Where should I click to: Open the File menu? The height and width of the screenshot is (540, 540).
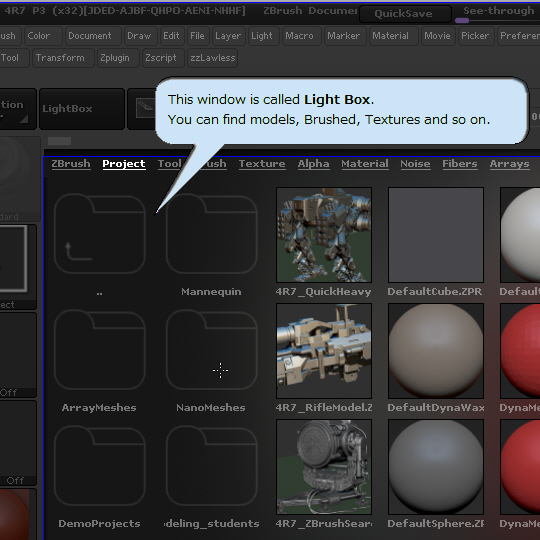click(x=198, y=36)
